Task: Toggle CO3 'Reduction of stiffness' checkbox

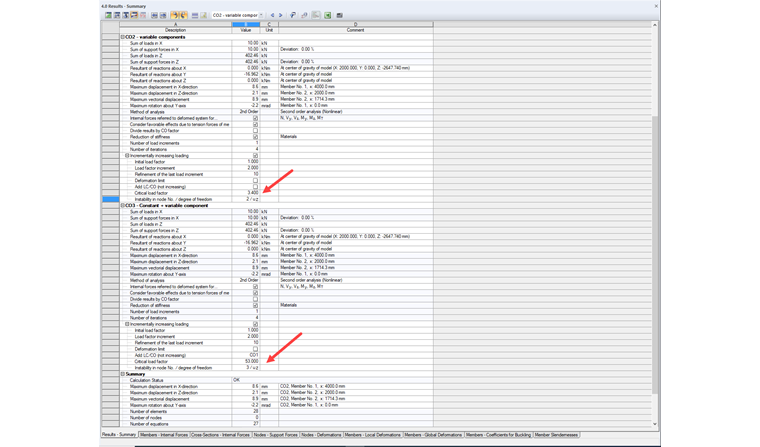Action: pos(255,305)
